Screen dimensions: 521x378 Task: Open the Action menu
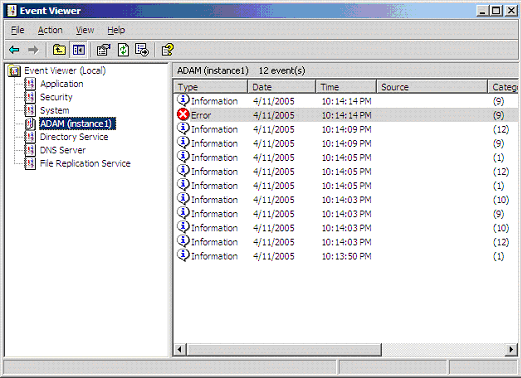(50, 30)
